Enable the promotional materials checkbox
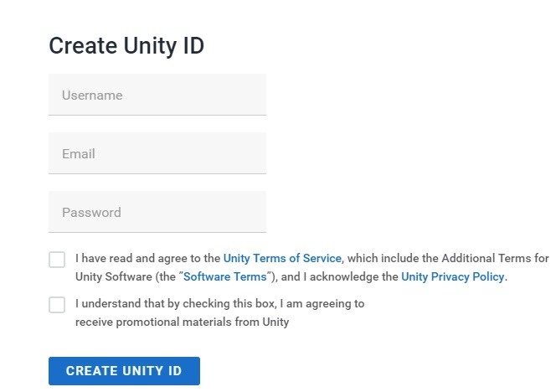556x392 pixels. coord(57,305)
